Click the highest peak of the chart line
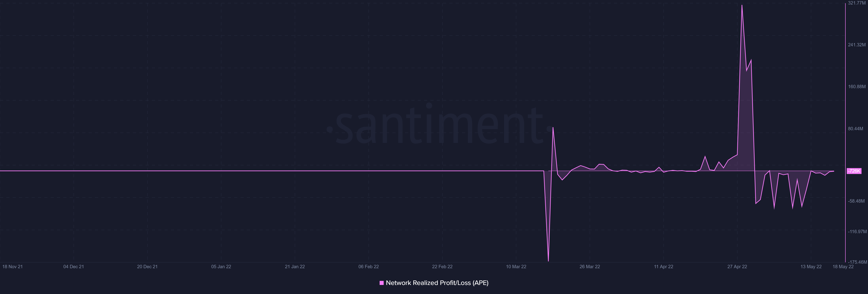Screen dimensions: 868x294 pyautogui.click(x=742, y=5)
